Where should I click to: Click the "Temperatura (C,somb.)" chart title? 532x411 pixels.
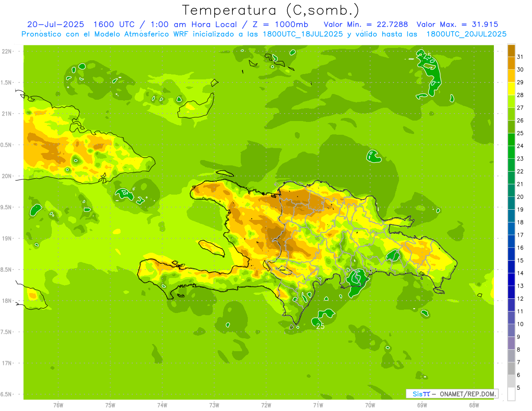[x=271, y=10]
